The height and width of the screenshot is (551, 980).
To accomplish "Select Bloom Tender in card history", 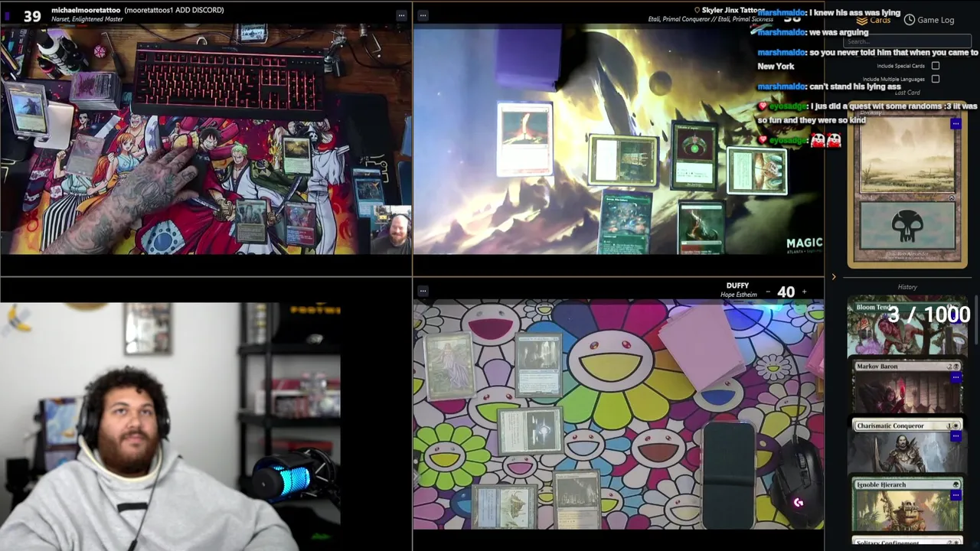I will coord(907,327).
